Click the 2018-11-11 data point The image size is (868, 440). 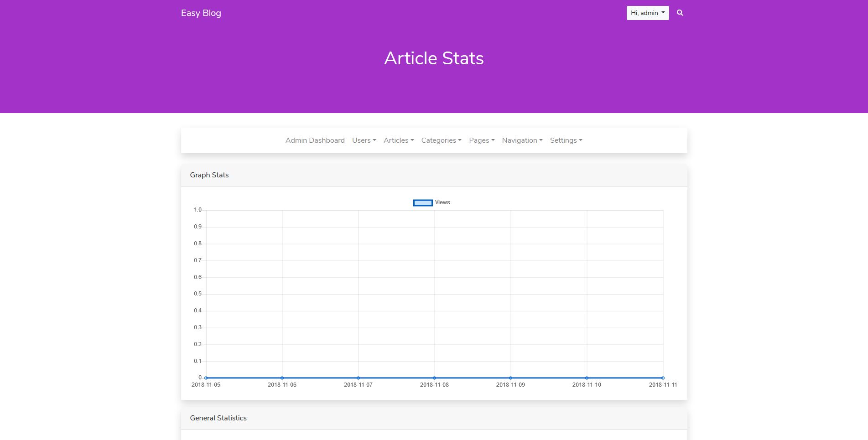click(663, 378)
